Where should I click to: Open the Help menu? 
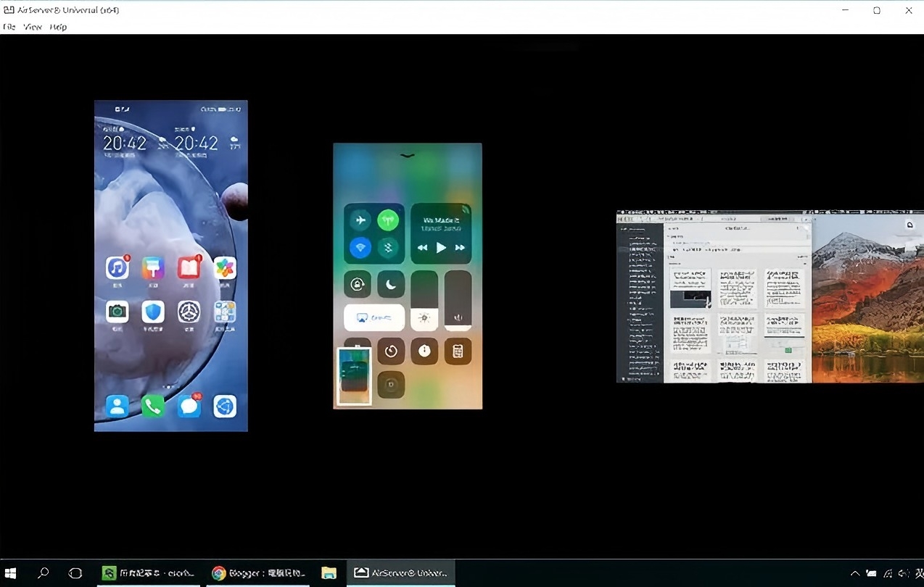(58, 27)
